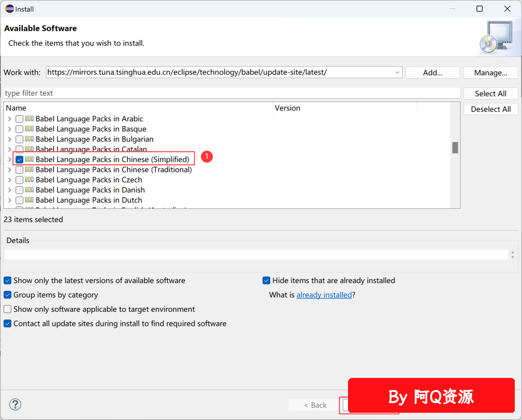Viewport: 522px width, 420px height.
Task: Toggle Hide items that are already installed
Action: [x=266, y=280]
